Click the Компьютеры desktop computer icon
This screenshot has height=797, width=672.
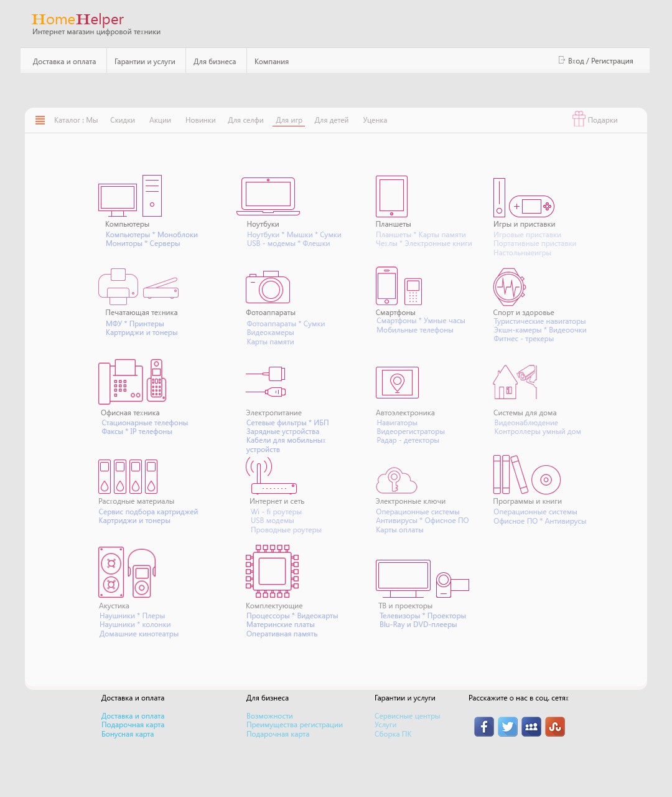pyautogui.click(x=130, y=196)
